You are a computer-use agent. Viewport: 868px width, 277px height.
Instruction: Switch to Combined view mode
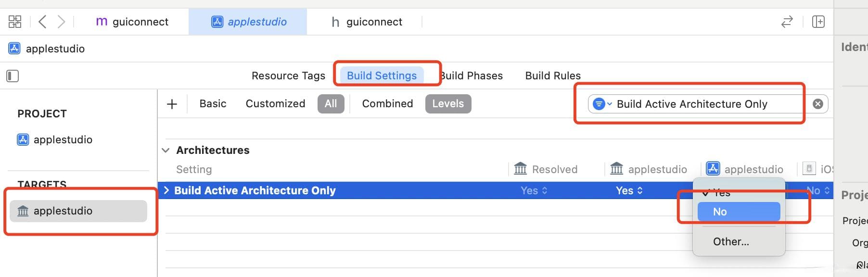[387, 104]
